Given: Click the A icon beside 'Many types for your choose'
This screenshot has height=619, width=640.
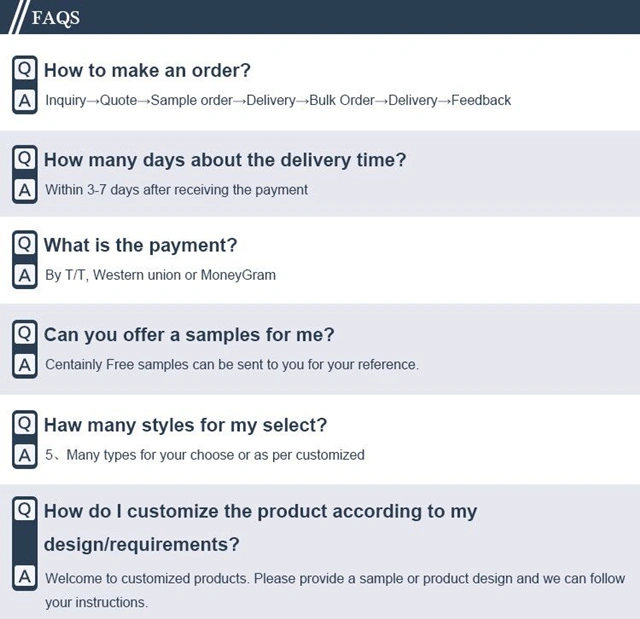Looking at the screenshot, I should pyautogui.click(x=24, y=455).
